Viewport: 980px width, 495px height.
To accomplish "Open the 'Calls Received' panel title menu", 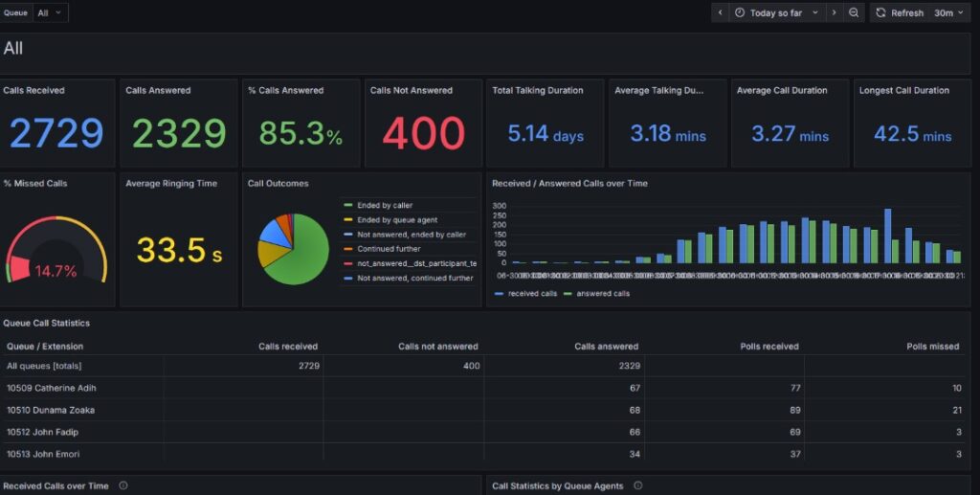I will pyautogui.click(x=34, y=90).
